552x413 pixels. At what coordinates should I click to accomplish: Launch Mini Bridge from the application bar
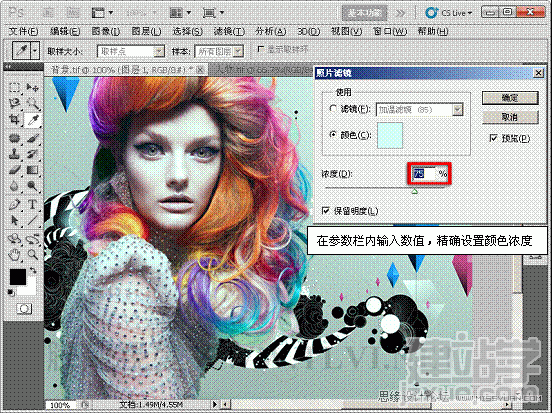73,13
